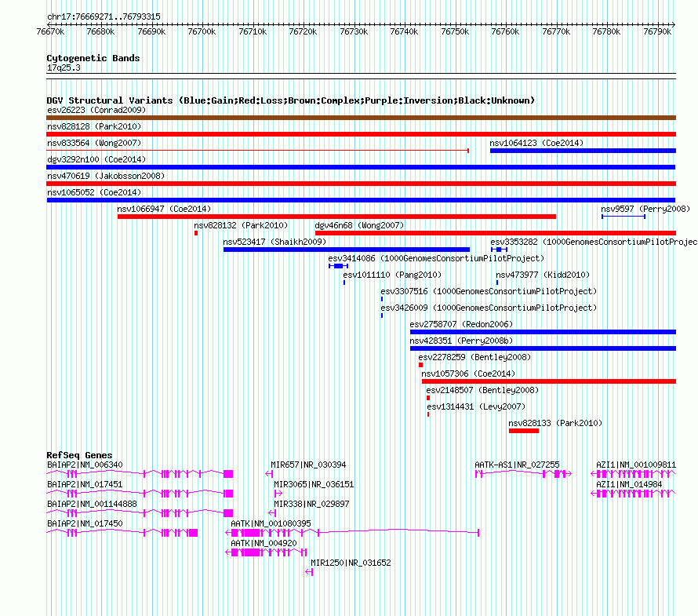Select AATK-AS1|NR_027255 gene label

pos(517,465)
